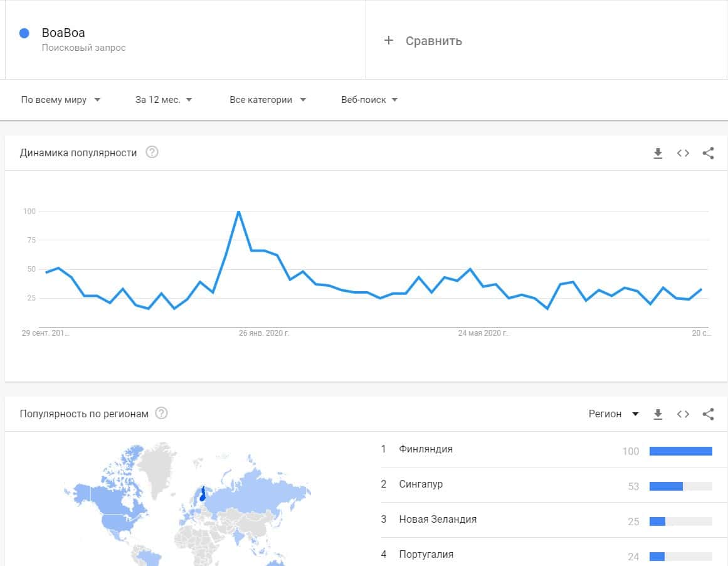This screenshot has width=728, height=566.
Task: Download the regional popularity data
Action: 658,414
